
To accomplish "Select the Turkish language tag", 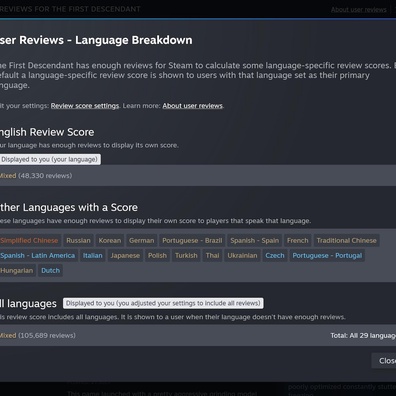I will click(186, 255).
